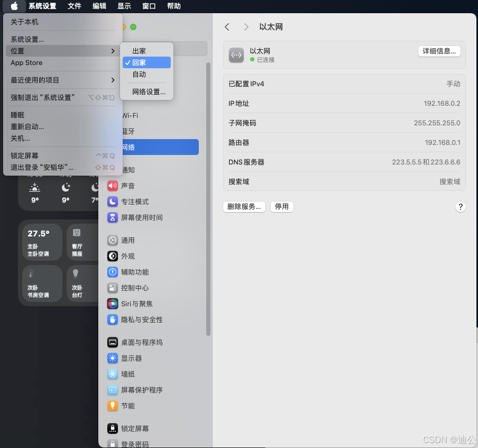The width and height of the screenshot is (478, 448).
Task: Open 网络设置… in location submenu
Action: pos(146,92)
